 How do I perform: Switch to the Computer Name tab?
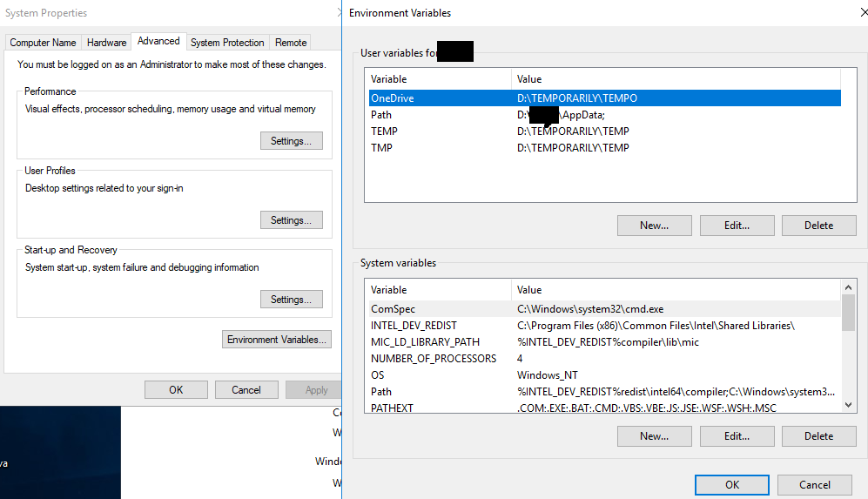(43, 43)
